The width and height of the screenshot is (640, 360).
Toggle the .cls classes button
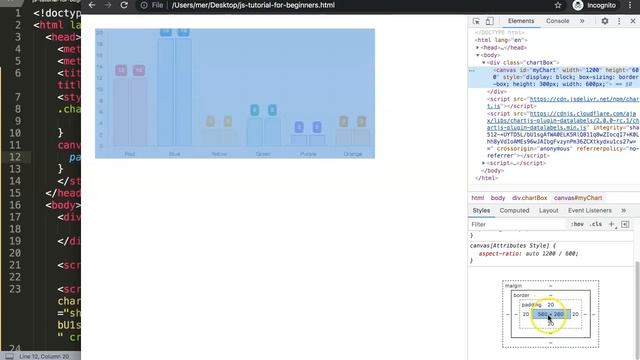pyautogui.click(x=596, y=224)
